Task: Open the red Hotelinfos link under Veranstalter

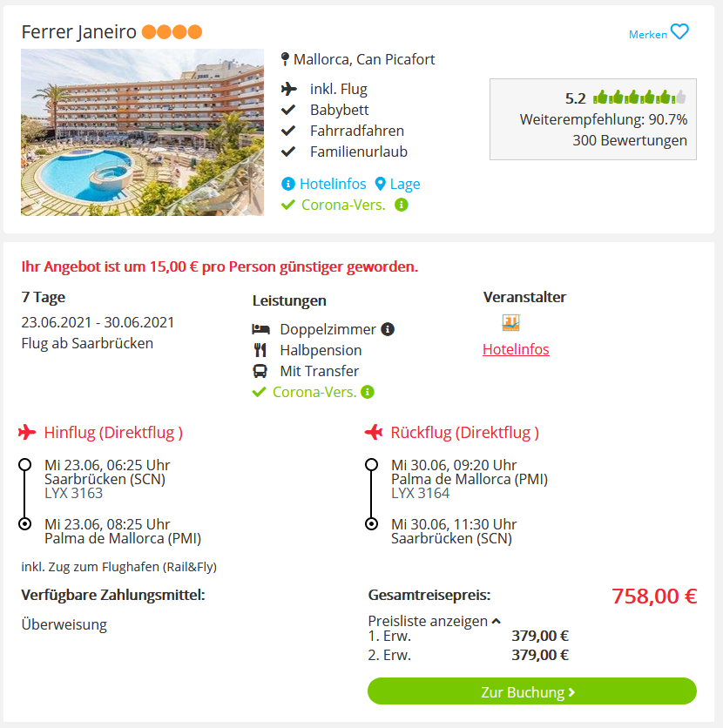Action: (x=516, y=349)
